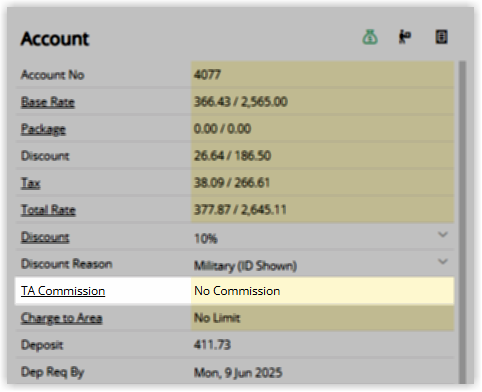Click the Account panel vertical scrollbar
Screen dimensions: 482x392
point(462,222)
